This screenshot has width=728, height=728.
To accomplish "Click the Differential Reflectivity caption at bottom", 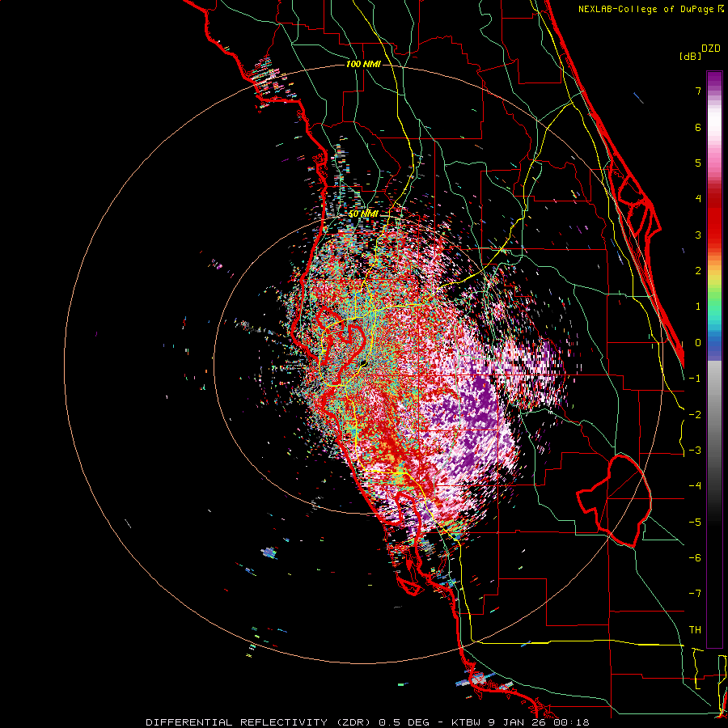I will (367, 722).
